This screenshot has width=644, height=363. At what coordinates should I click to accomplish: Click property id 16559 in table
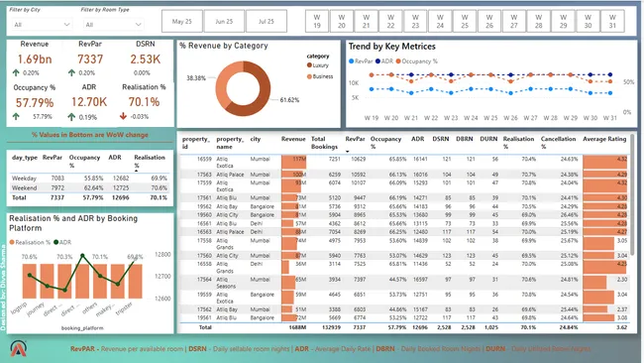coord(204,159)
